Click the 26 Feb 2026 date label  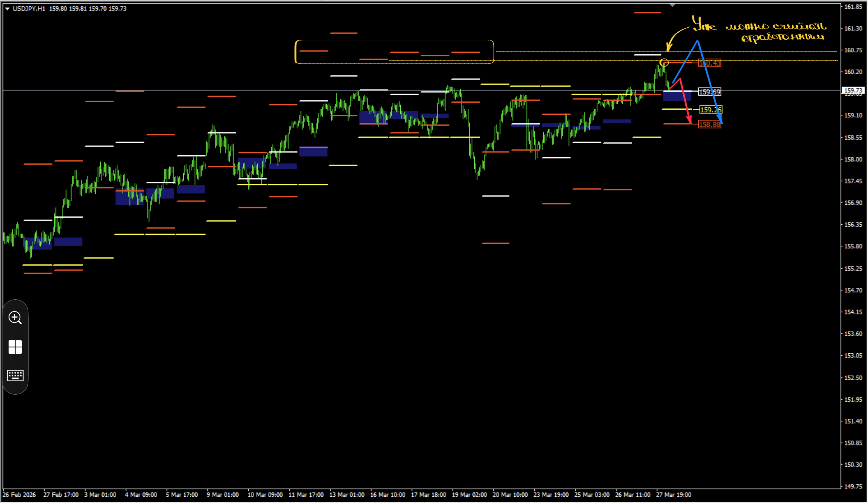point(19,495)
